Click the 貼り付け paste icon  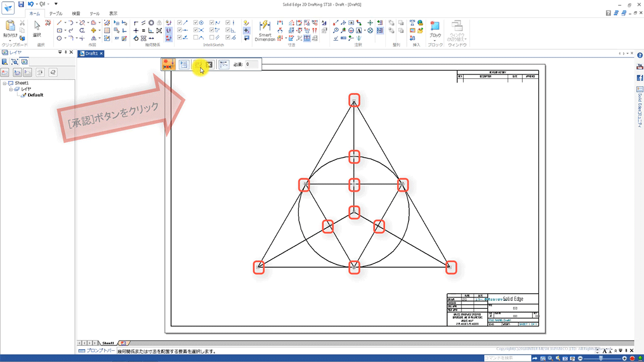(10, 27)
